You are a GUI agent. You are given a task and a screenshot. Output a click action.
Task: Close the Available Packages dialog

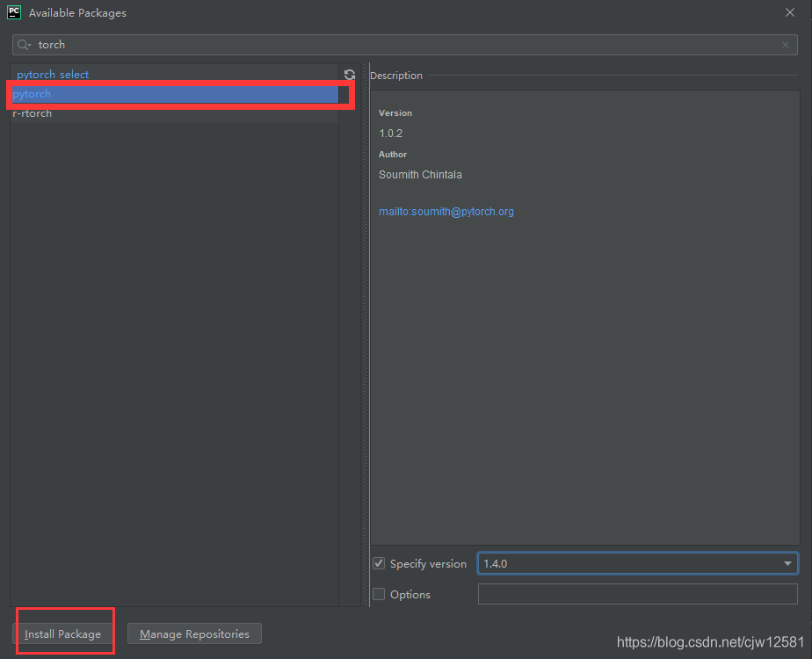coord(790,12)
